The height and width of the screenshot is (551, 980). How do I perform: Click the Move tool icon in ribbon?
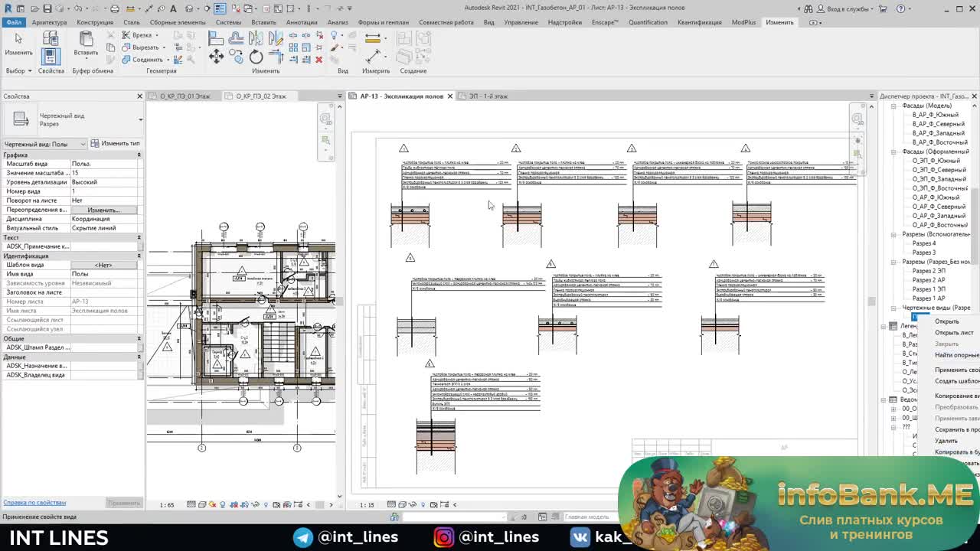(x=217, y=57)
